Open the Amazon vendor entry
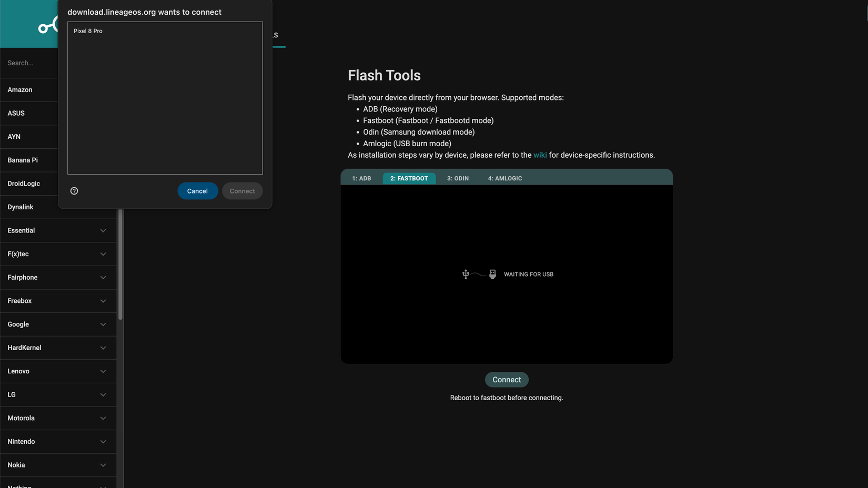 pyautogui.click(x=29, y=90)
